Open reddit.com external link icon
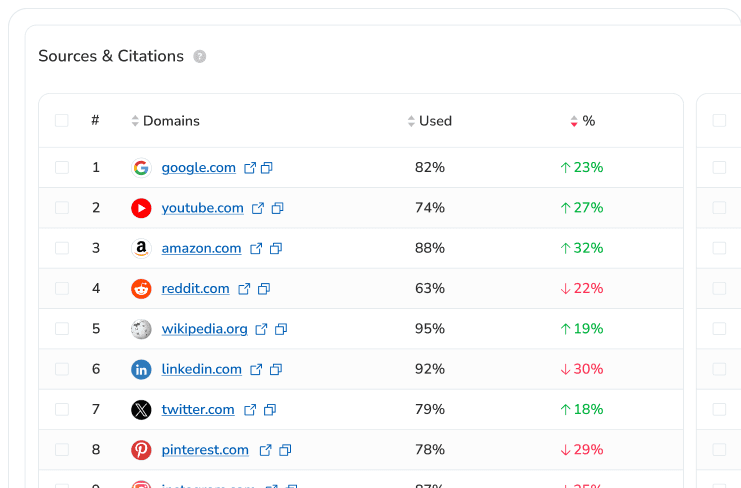The image size is (741, 488). click(244, 289)
